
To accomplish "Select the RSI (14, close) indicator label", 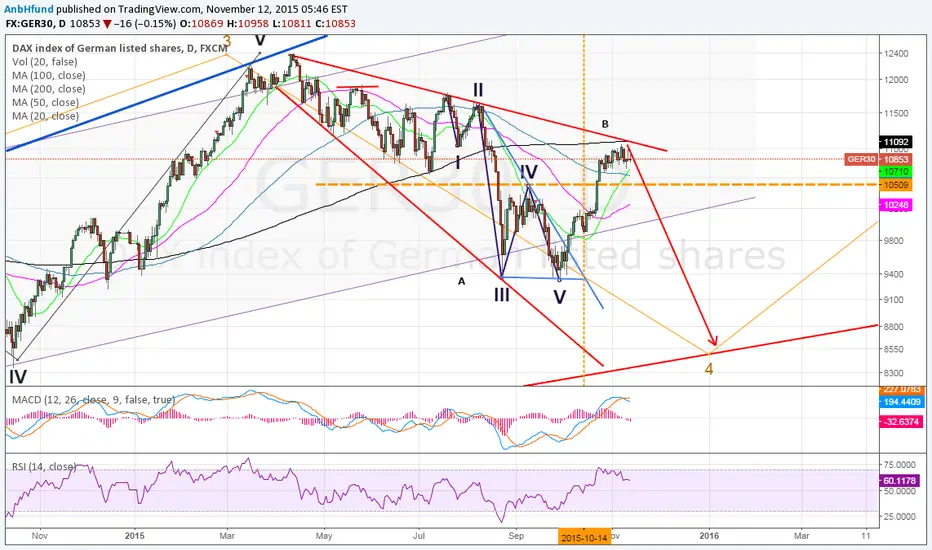I will (x=45, y=467).
